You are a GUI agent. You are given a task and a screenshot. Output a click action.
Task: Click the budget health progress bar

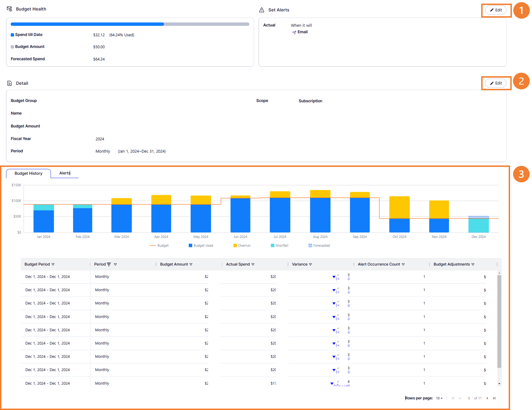[130, 24]
